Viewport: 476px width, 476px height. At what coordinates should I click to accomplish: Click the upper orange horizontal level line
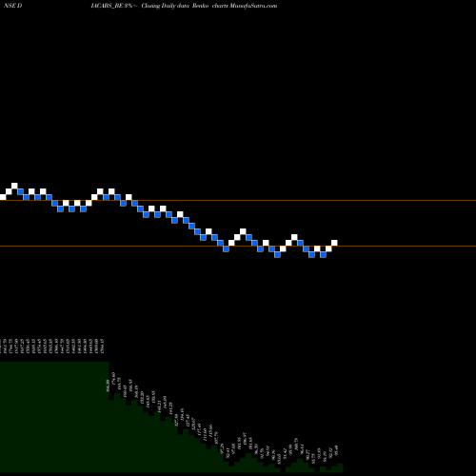tap(238, 201)
